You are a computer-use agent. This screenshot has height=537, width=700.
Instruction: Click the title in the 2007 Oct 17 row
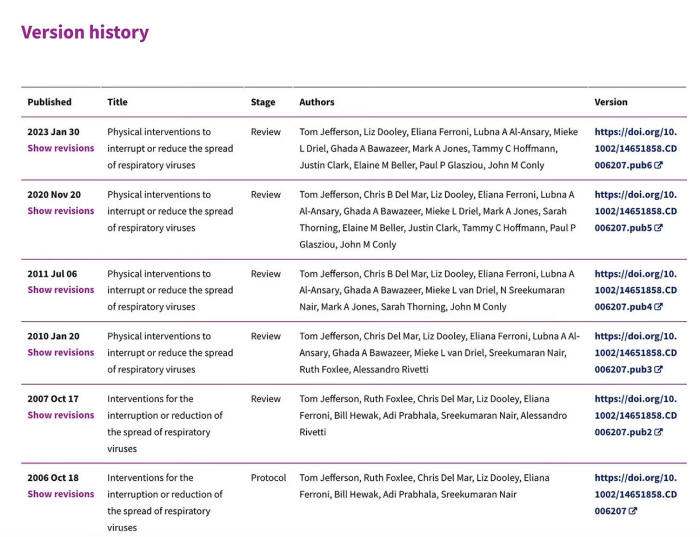(x=165, y=424)
